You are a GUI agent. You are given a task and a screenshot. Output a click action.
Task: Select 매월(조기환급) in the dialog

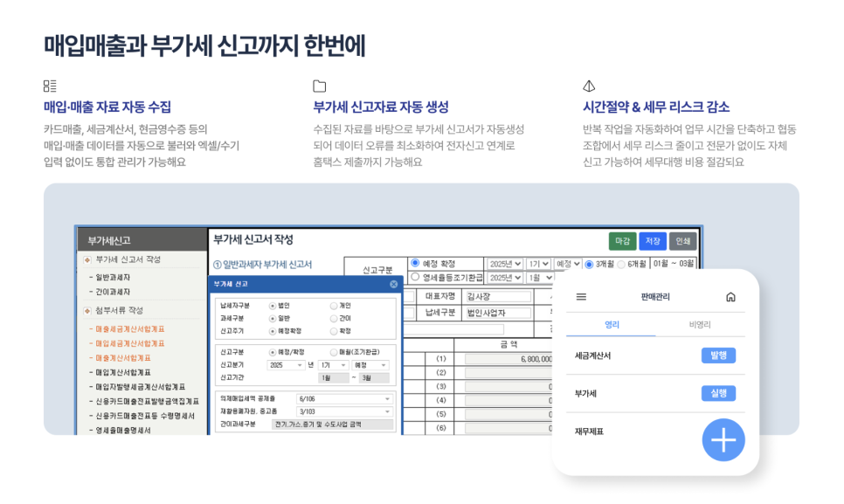pos(334,353)
